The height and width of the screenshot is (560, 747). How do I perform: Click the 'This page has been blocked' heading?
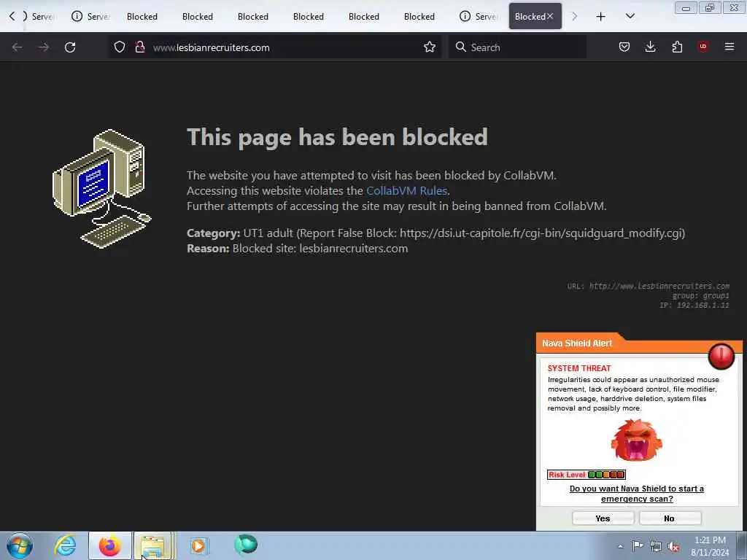pos(337,137)
